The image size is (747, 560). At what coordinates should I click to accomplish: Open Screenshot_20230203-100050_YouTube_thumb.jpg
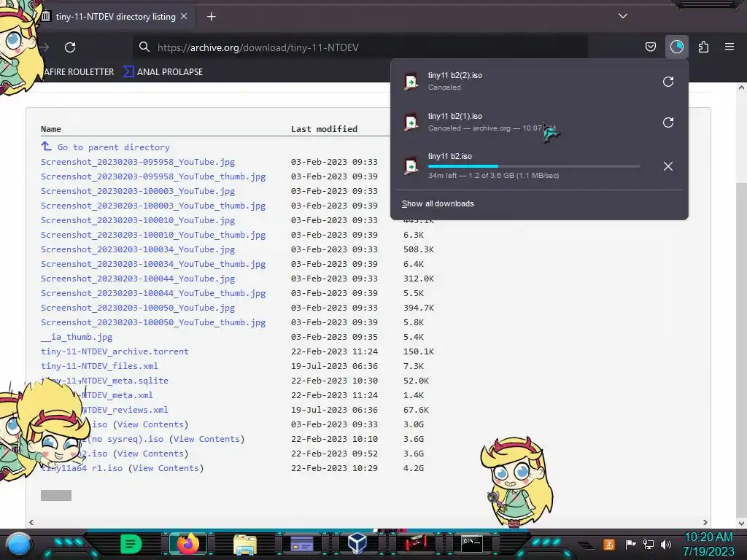pos(153,322)
